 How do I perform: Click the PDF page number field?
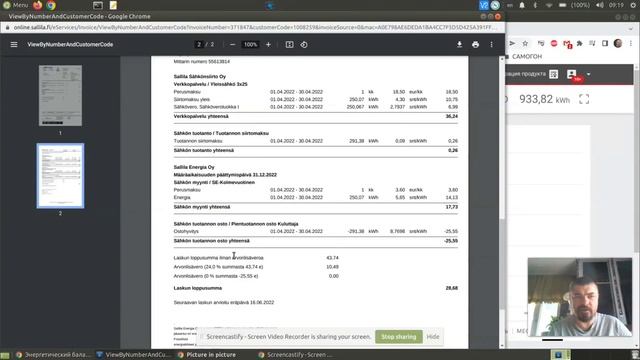click(x=199, y=44)
